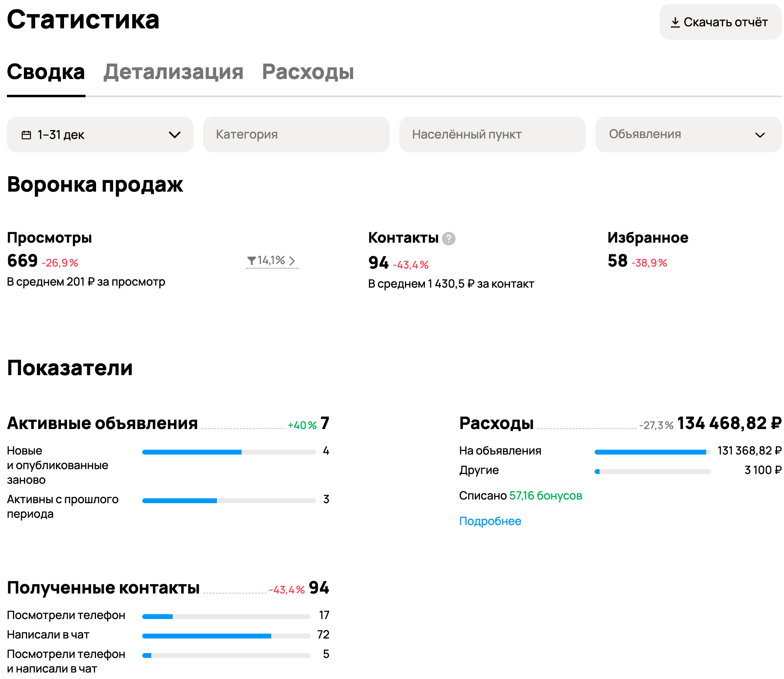
Task: Click the arrow next to 14,1% conversion
Action: [x=292, y=261]
